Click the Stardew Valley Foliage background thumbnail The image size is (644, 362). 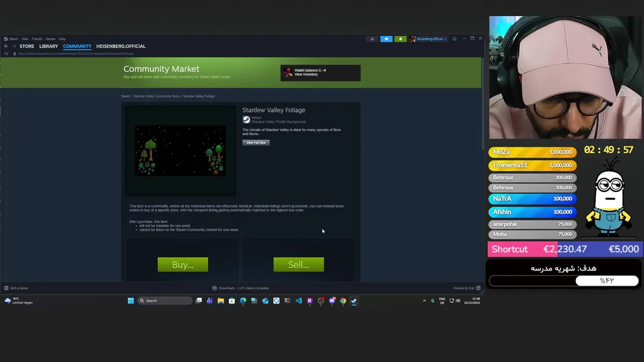click(180, 151)
